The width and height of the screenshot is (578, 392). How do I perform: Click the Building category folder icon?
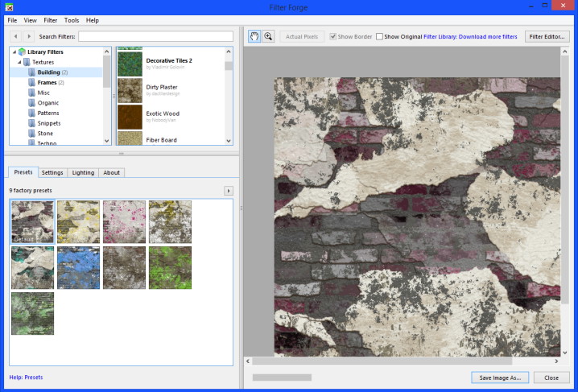32,72
